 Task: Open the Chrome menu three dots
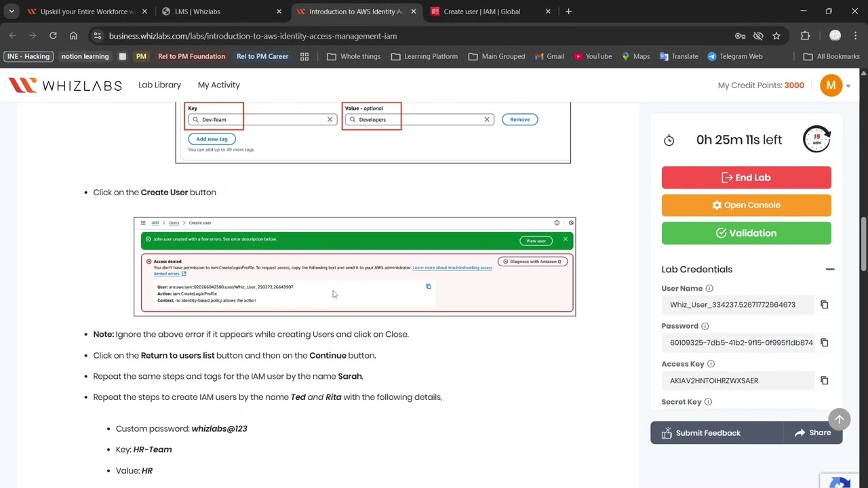point(856,36)
